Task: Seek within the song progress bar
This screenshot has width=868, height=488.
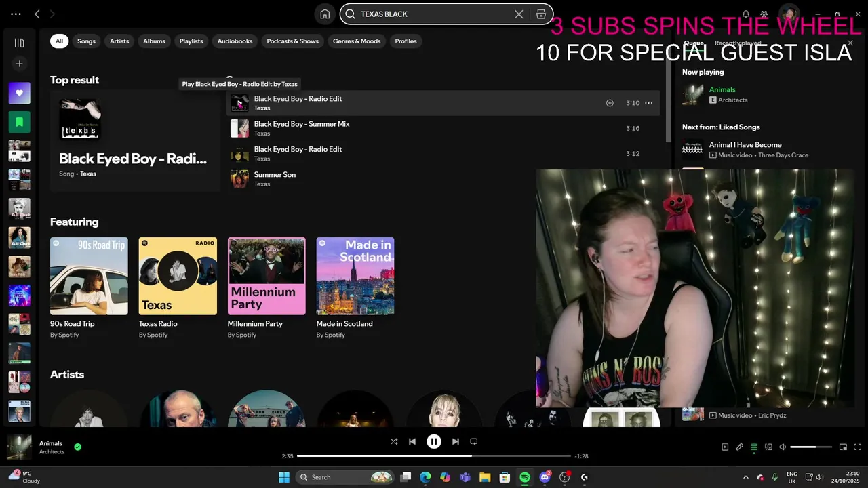Action: click(434, 456)
